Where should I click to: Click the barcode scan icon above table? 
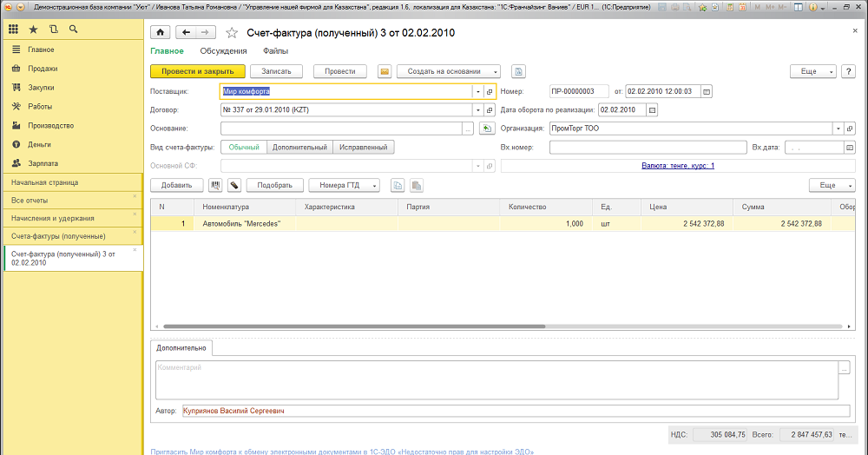[x=214, y=185]
